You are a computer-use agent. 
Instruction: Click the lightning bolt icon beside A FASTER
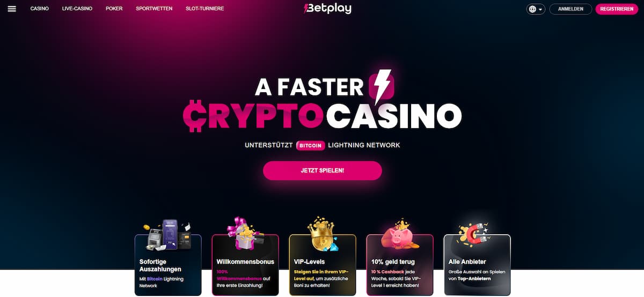tap(383, 87)
